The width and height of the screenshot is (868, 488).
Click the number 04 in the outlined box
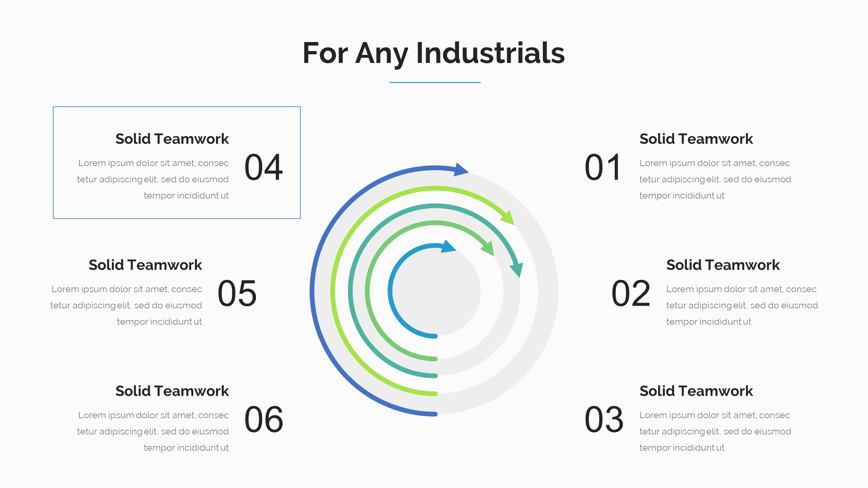click(263, 167)
